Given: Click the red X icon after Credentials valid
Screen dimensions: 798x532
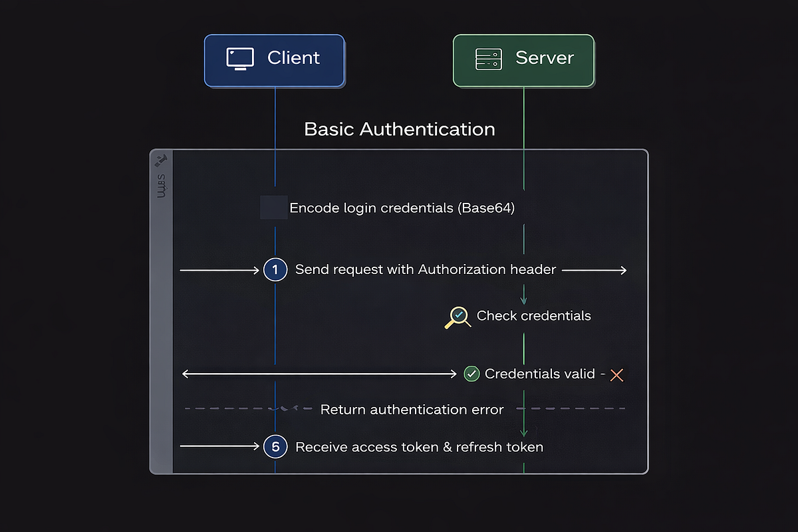Looking at the screenshot, I should 616,375.
